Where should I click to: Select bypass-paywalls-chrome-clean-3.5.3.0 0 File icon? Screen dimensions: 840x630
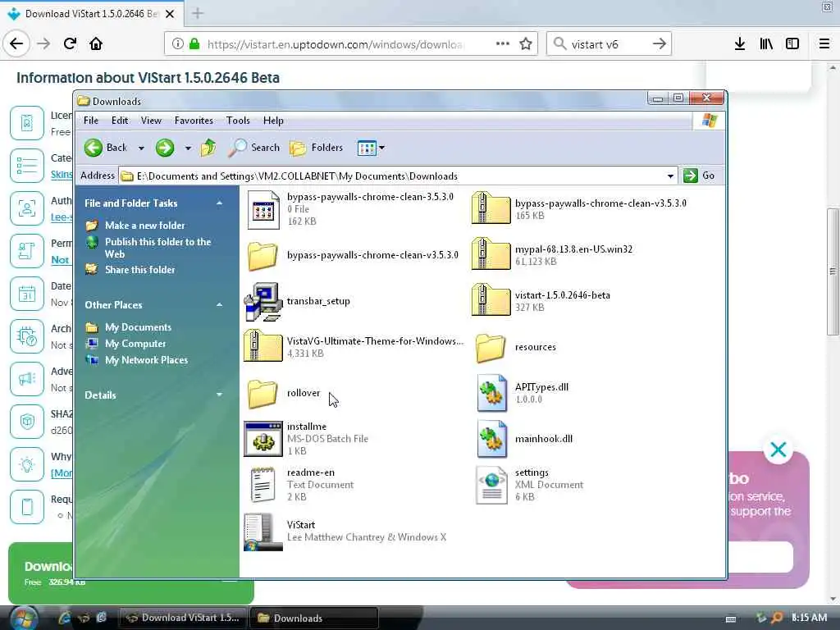pyautogui.click(x=263, y=209)
